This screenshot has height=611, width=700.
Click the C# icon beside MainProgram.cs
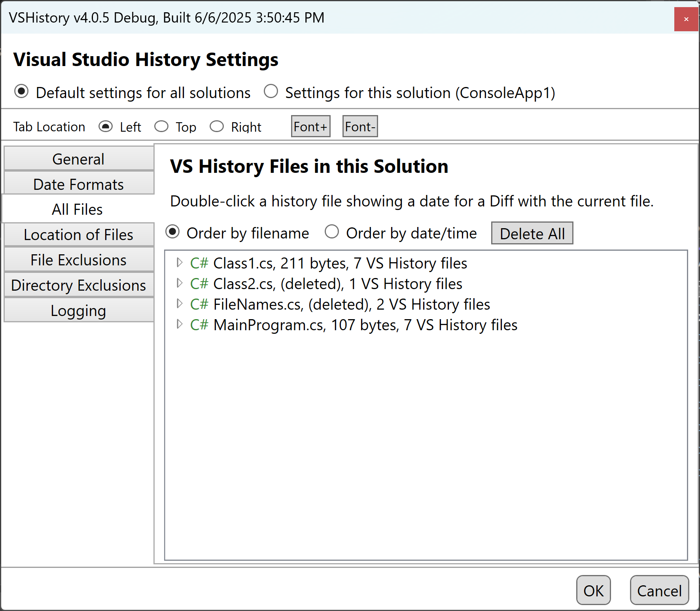click(199, 325)
